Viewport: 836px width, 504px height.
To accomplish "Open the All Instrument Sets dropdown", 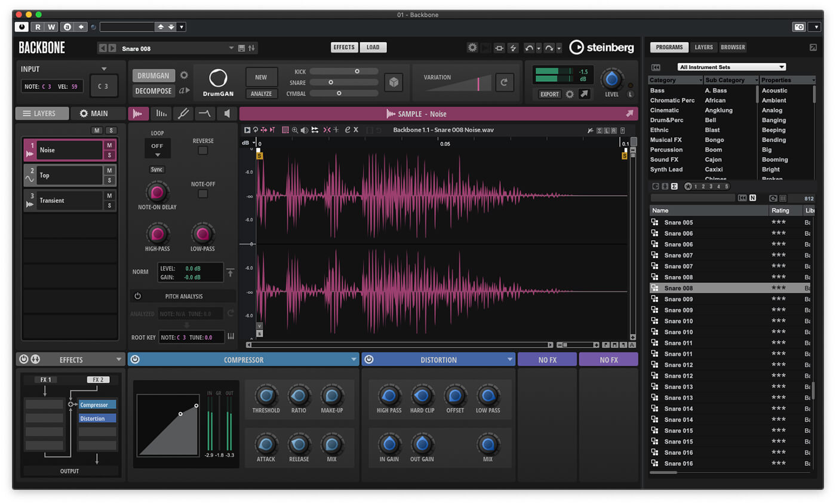I will pos(732,67).
